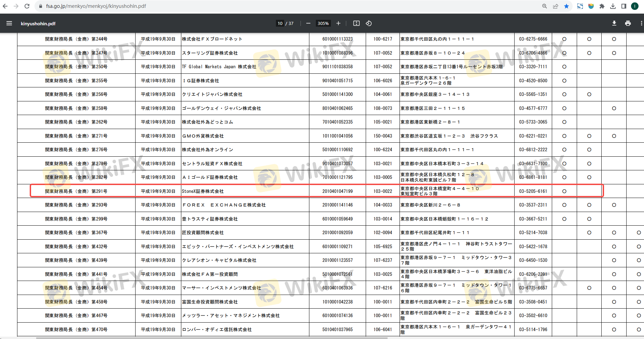This screenshot has height=339, width=644.
Task: Click the fit to page icon
Action: pyautogui.click(x=356, y=23)
